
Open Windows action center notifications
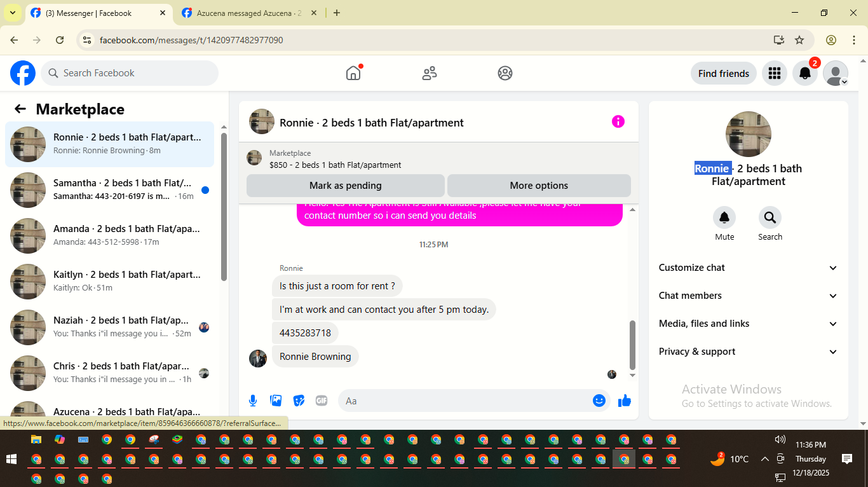click(x=846, y=459)
